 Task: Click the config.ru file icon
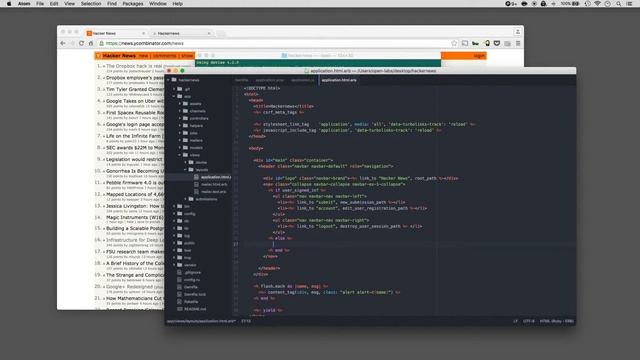[x=179, y=280]
